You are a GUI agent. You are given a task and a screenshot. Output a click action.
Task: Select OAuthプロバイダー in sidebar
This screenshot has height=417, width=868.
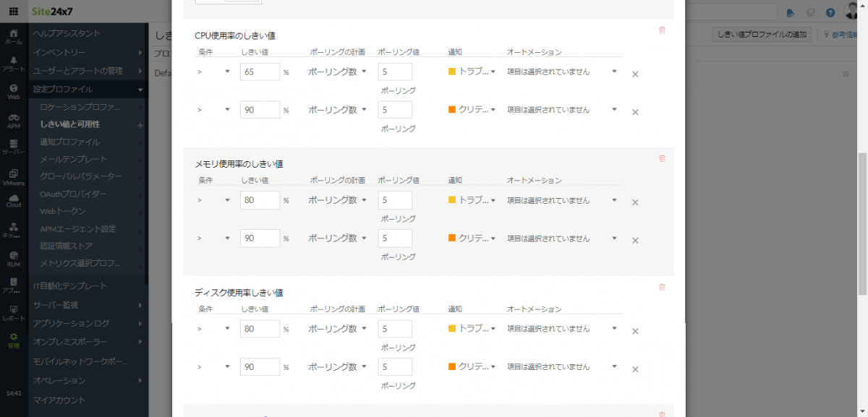point(74,194)
